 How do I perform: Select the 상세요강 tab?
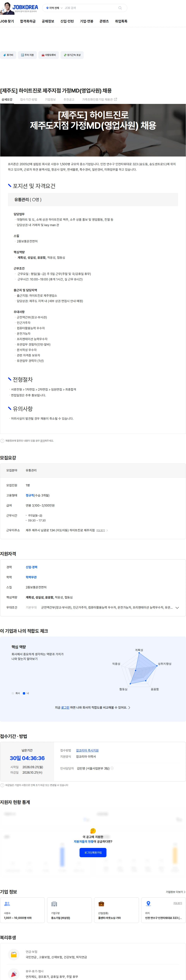(7, 100)
